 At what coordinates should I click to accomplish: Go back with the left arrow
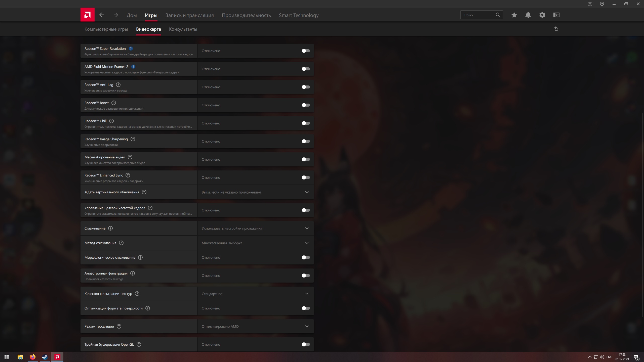(x=101, y=15)
